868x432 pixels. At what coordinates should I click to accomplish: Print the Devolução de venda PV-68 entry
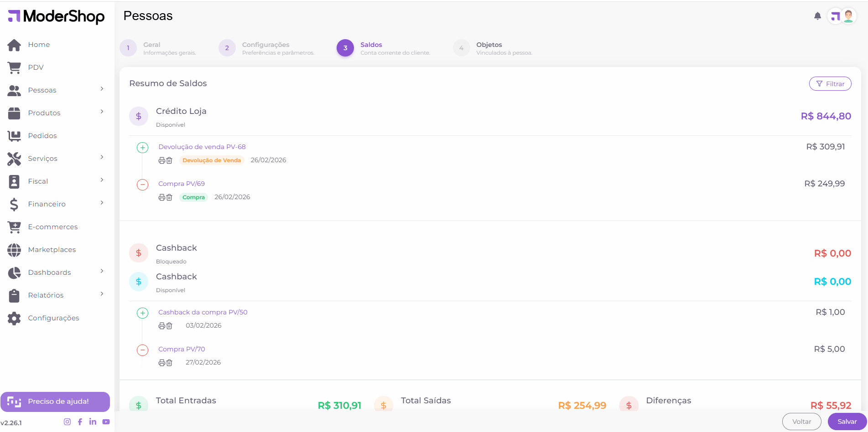[161, 160]
